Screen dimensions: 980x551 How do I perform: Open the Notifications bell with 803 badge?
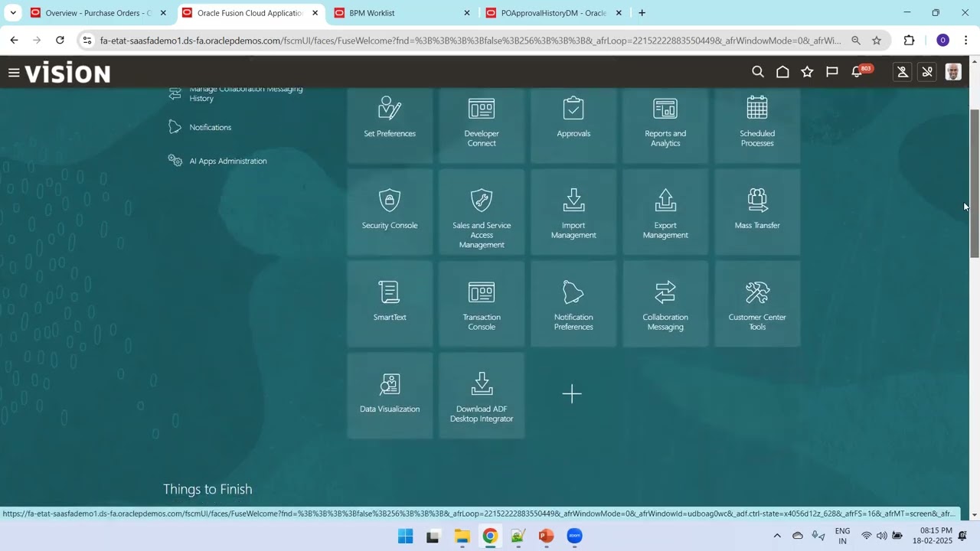tap(858, 72)
